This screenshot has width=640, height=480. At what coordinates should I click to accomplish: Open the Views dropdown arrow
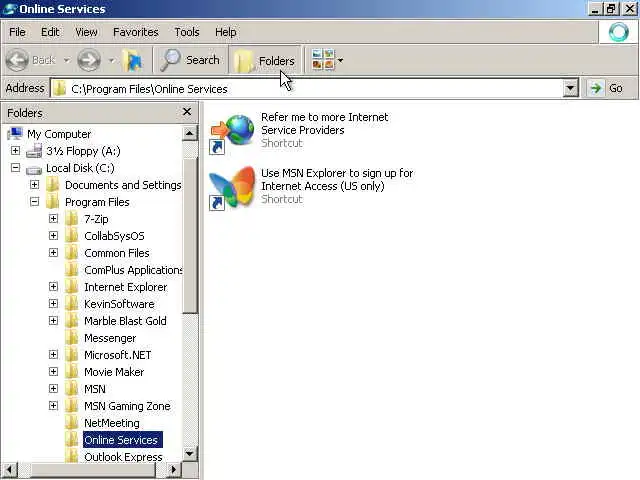coord(340,60)
